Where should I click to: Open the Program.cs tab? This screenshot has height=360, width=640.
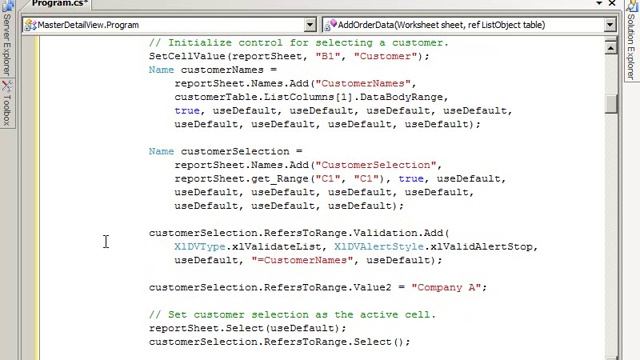pos(60,3)
